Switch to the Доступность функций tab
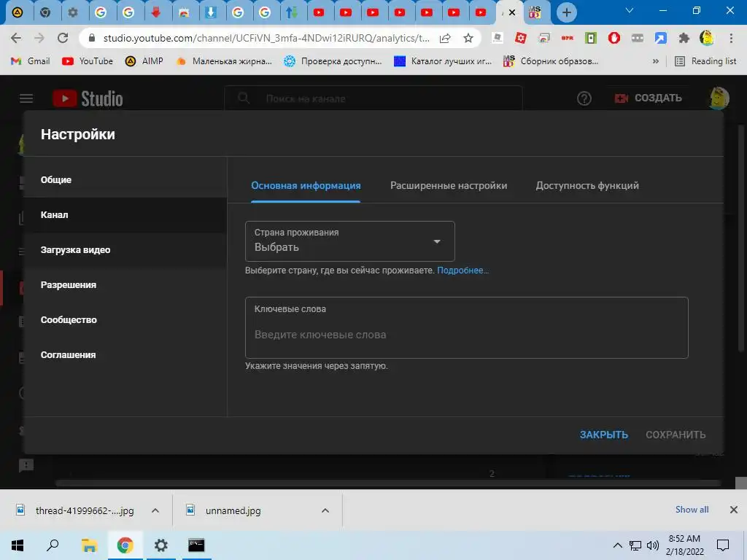Viewport: 747px width, 560px height. click(x=587, y=186)
